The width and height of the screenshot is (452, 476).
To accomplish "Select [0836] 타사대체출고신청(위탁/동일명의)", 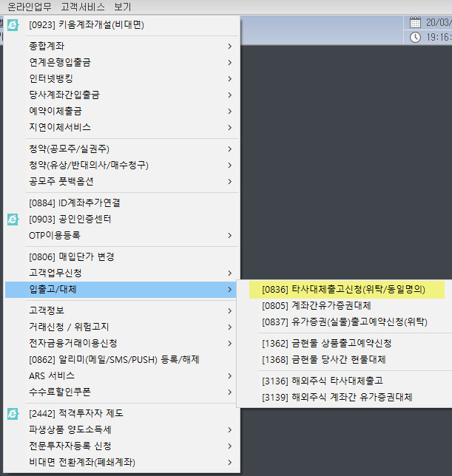I will [x=347, y=290].
